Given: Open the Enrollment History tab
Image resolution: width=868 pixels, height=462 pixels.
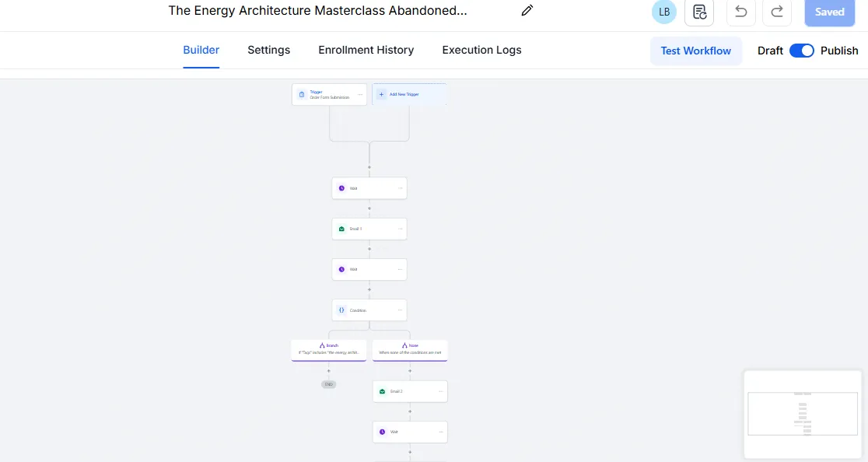Looking at the screenshot, I should tap(366, 50).
